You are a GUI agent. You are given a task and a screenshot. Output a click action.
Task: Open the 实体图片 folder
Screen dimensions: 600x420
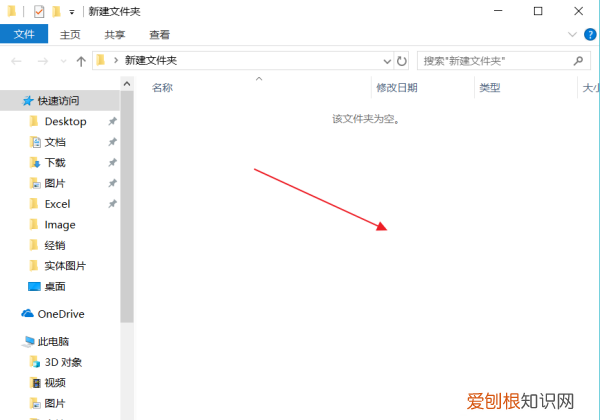pyautogui.click(x=65, y=266)
